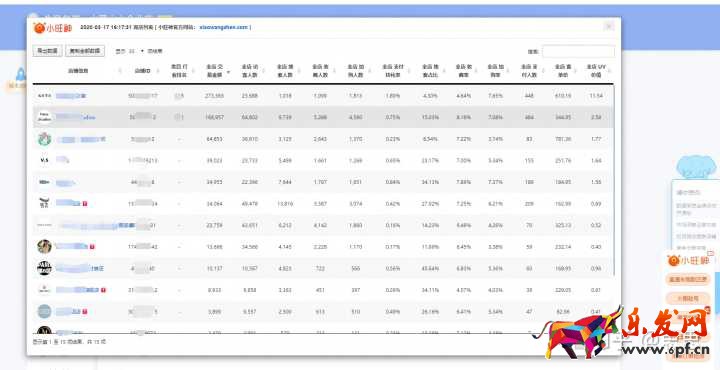Close the 小旺神 data dialog with X

[x=609, y=27]
